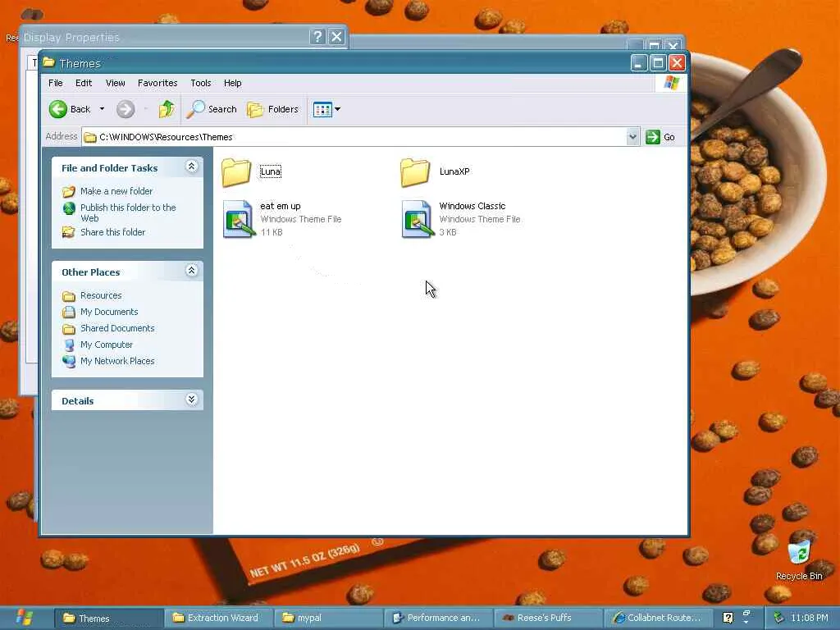Open My Network Places link
Viewport: 840px width, 630px height.
(x=117, y=361)
